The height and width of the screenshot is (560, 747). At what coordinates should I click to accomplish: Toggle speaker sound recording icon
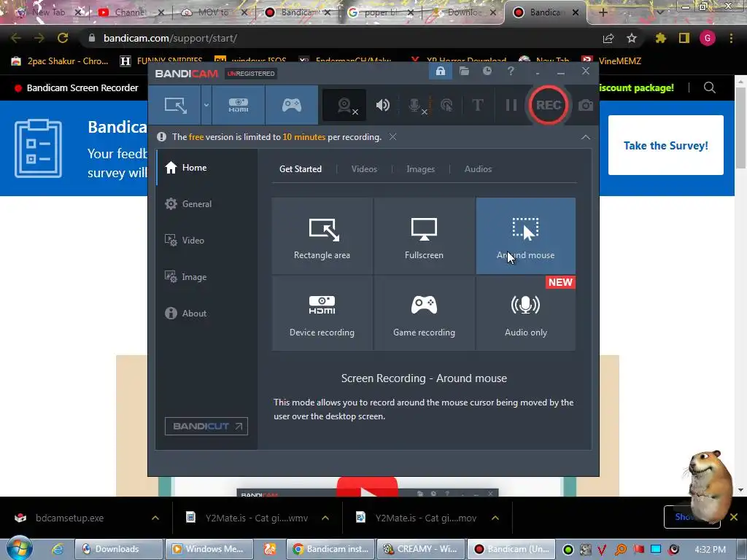pos(382,105)
